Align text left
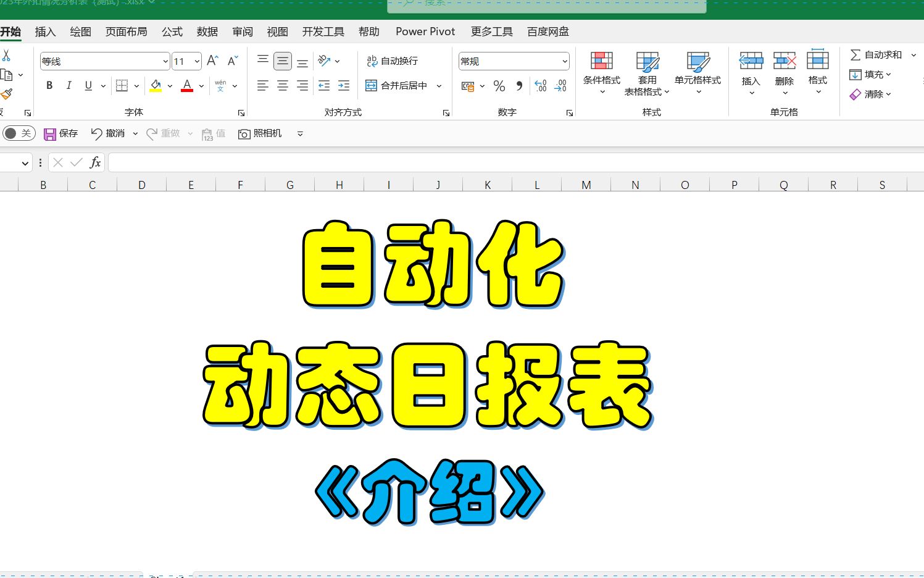 (x=263, y=86)
